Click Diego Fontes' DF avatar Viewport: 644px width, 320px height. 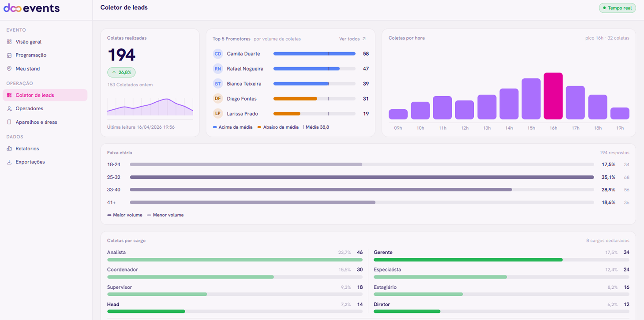218,99
